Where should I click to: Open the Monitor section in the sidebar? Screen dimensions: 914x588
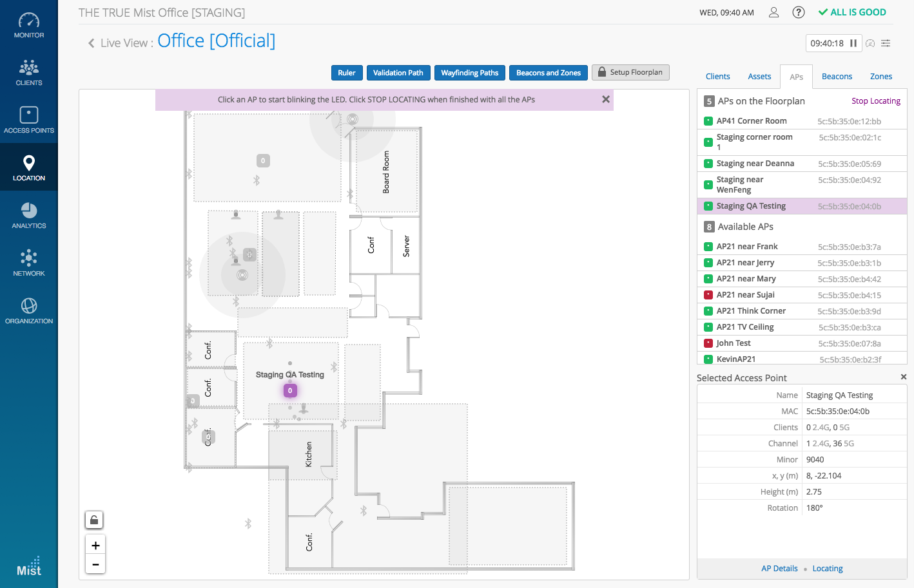click(29, 25)
